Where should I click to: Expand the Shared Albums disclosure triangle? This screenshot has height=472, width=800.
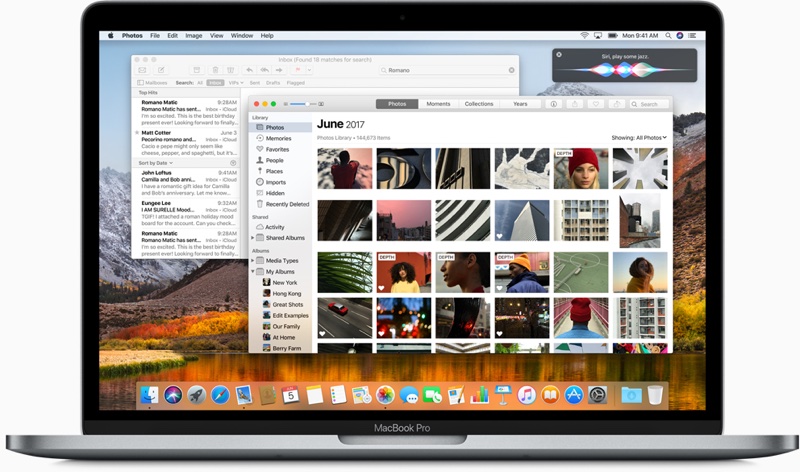pyautogui.click(x=253, y=238)
